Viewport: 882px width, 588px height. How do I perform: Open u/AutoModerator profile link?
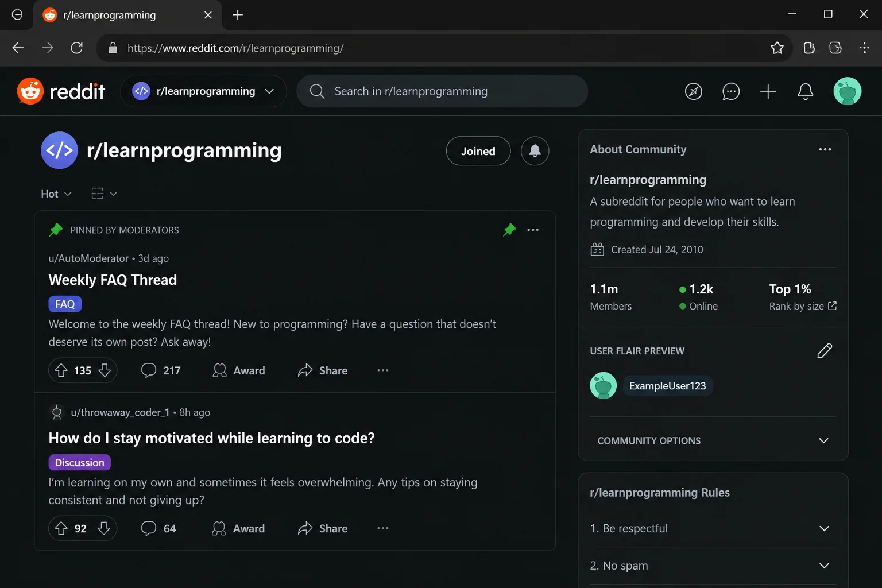click(88, 258)
